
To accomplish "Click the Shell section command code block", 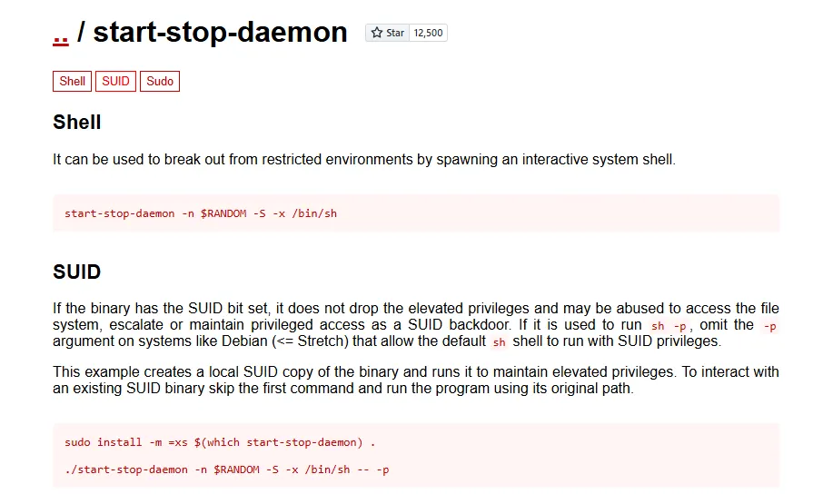I will tap(201, 213).
